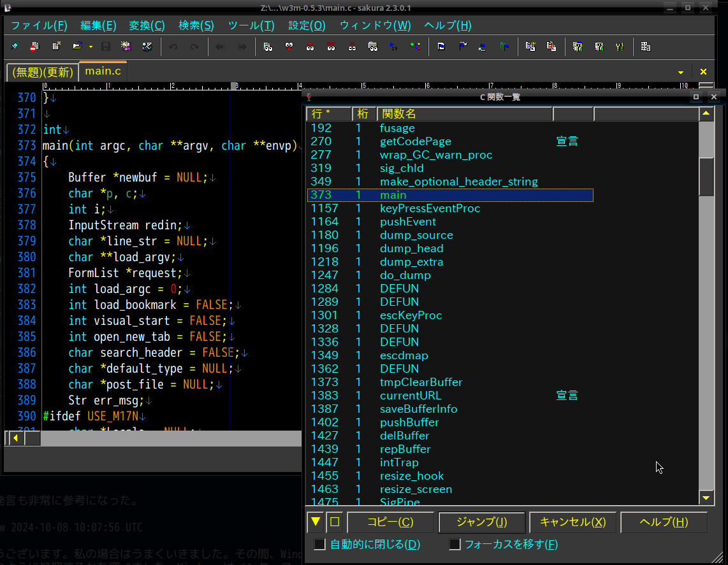Select the dump_source function entry
This screenshot has height=565, width=728.
(450, 235)
